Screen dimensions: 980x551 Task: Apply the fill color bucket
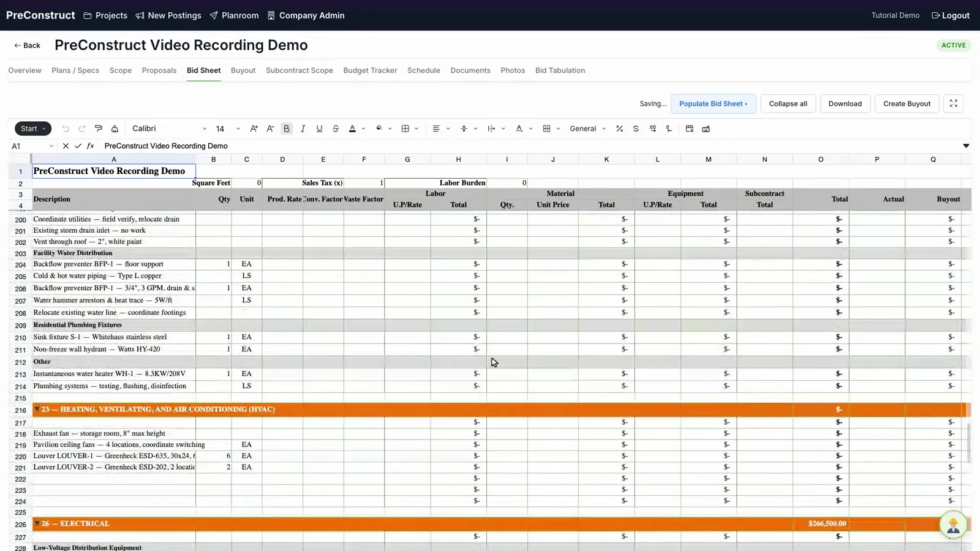(379, 129)
